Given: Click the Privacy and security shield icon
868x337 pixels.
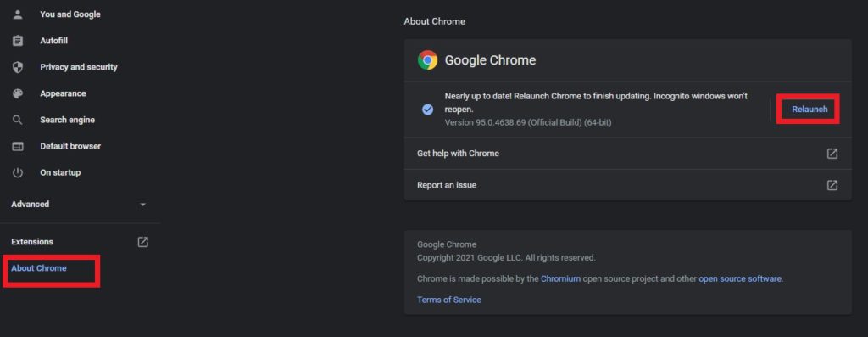Looking at the screenshot, I should pyautogui.click(x=18, y=67).
